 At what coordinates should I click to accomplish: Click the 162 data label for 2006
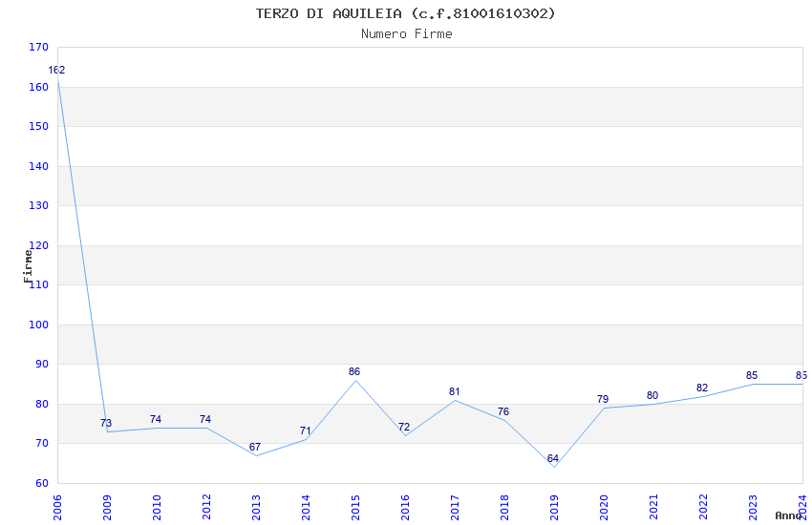(56, 70)
